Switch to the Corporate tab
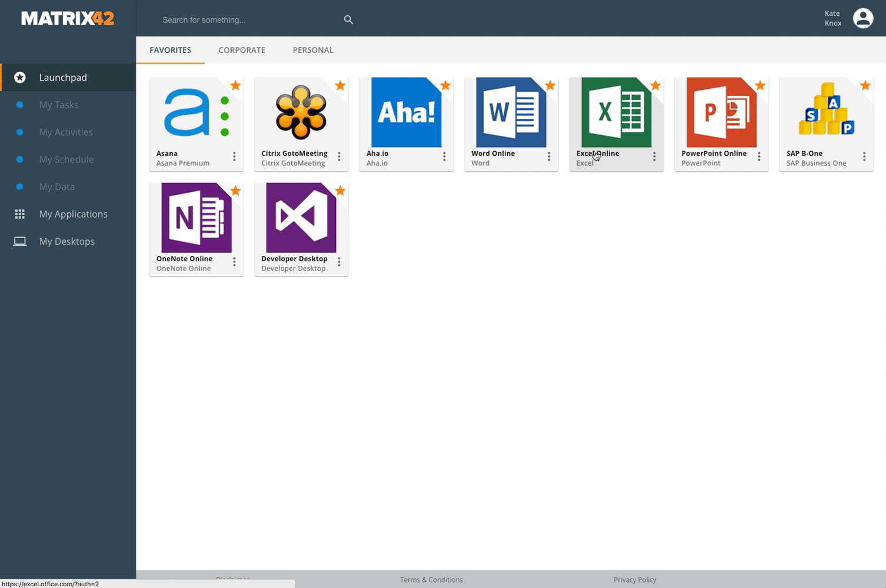886x588 pixels. (x=242, y=50)
